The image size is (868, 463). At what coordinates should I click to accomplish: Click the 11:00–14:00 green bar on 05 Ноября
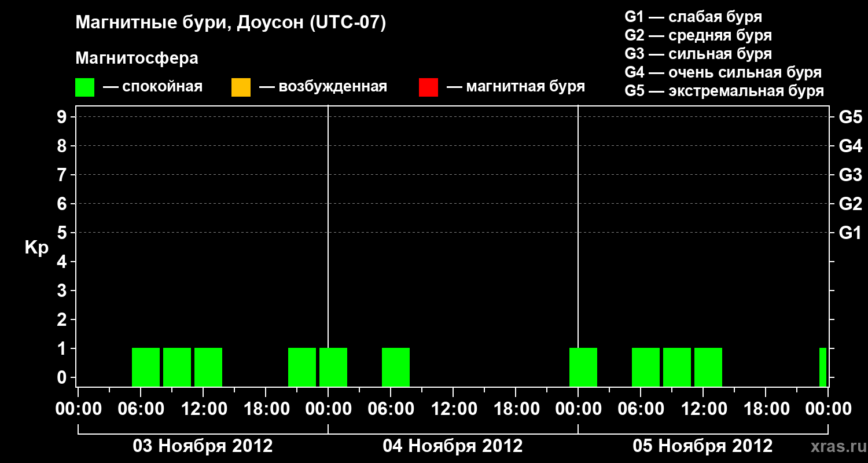click(x=708, y=367)
